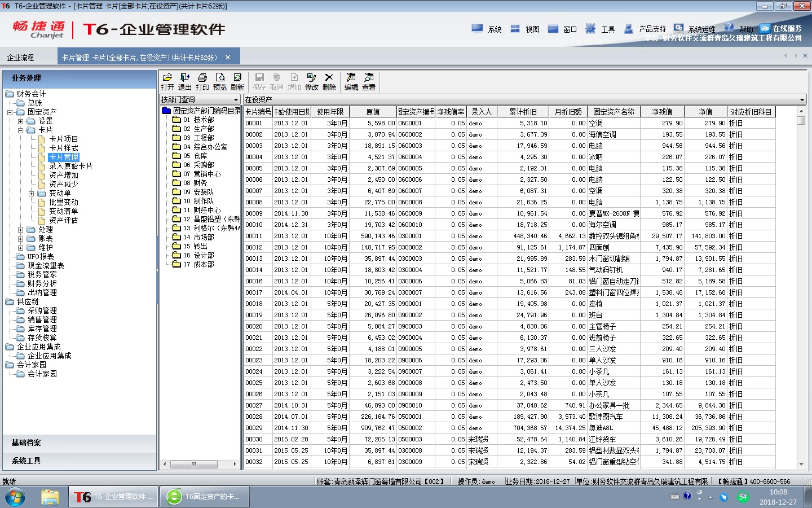Select 录入原始卡片 in navigation tree

70,167
